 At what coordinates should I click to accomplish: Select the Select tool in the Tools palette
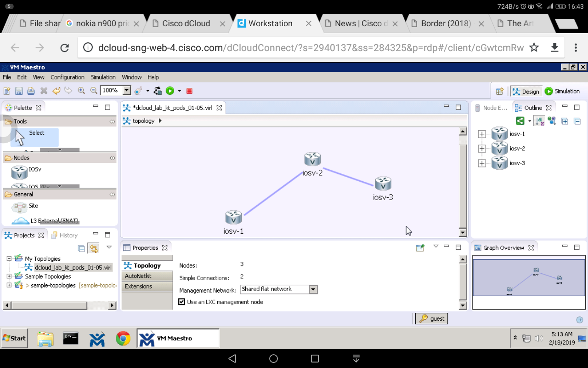[x=36, y=132]
